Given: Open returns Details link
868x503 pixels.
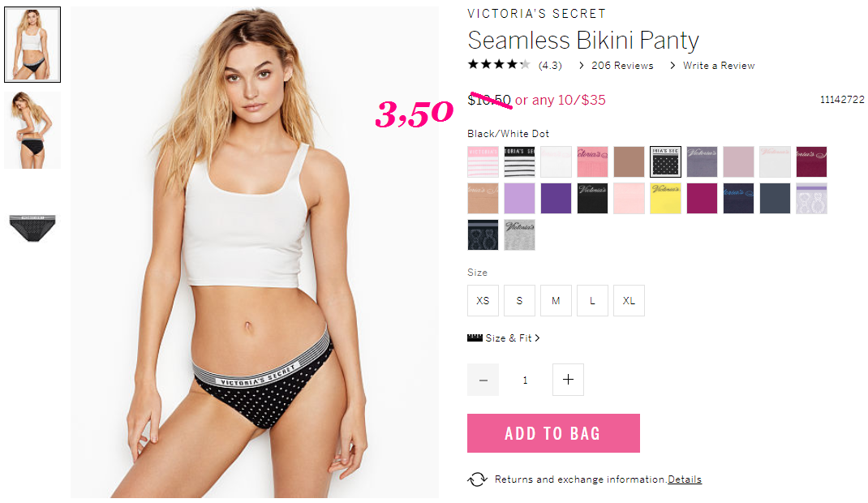Looking at the screenshot, I should pyautogui.click(x=685, y=479).
